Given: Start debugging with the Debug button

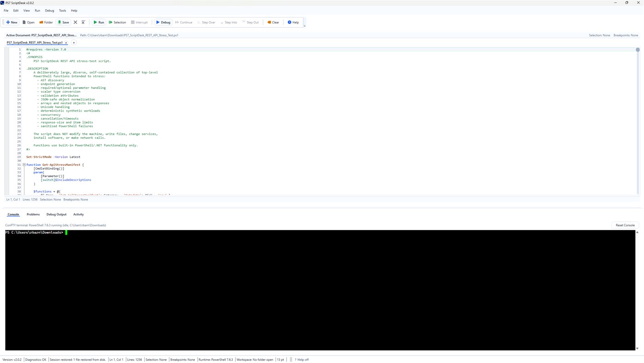Looking at the screenshot, I should [163, 22].
